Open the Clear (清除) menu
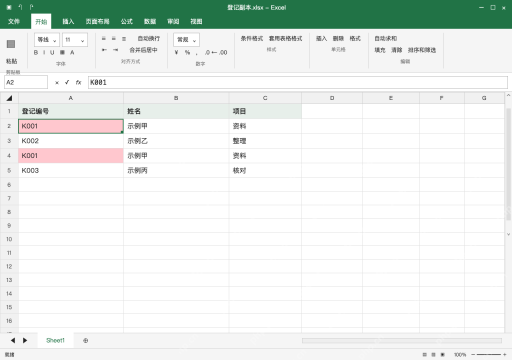This screenshot has height=360, width=512. (x=396, y=50)
